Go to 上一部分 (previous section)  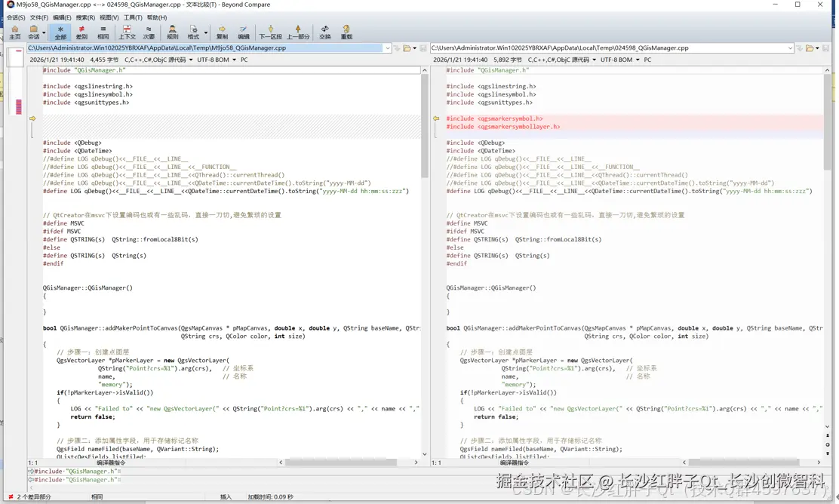(x=298, y=32)
